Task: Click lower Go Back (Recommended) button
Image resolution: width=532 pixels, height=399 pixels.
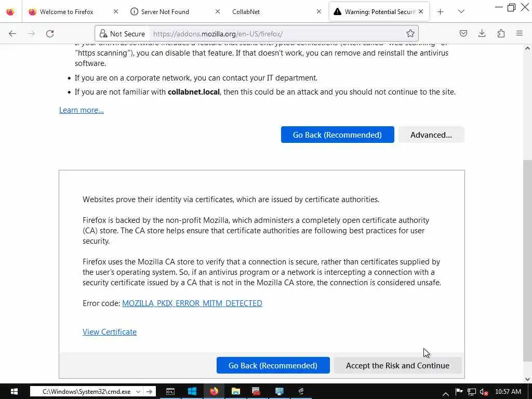Action: (273, 365)
